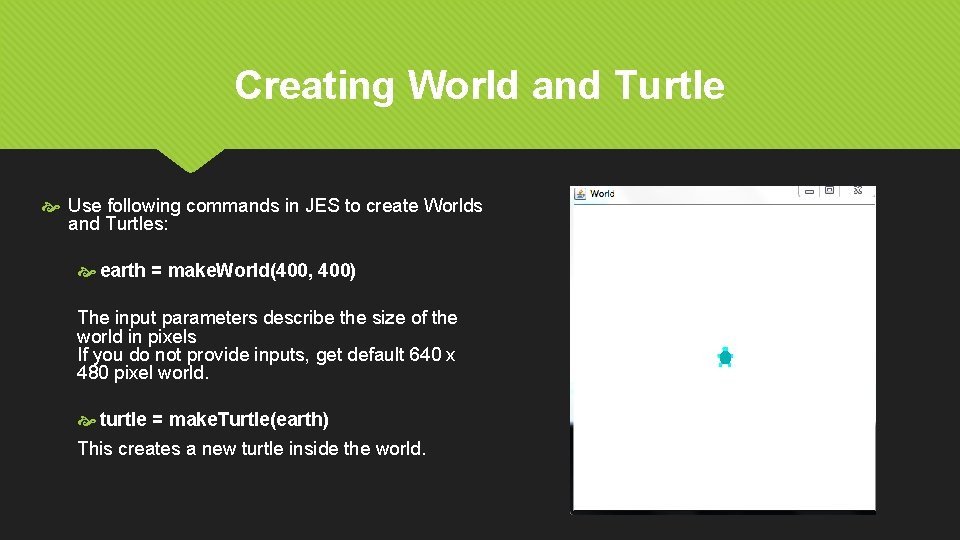Minimize the World window

[809, 192]
